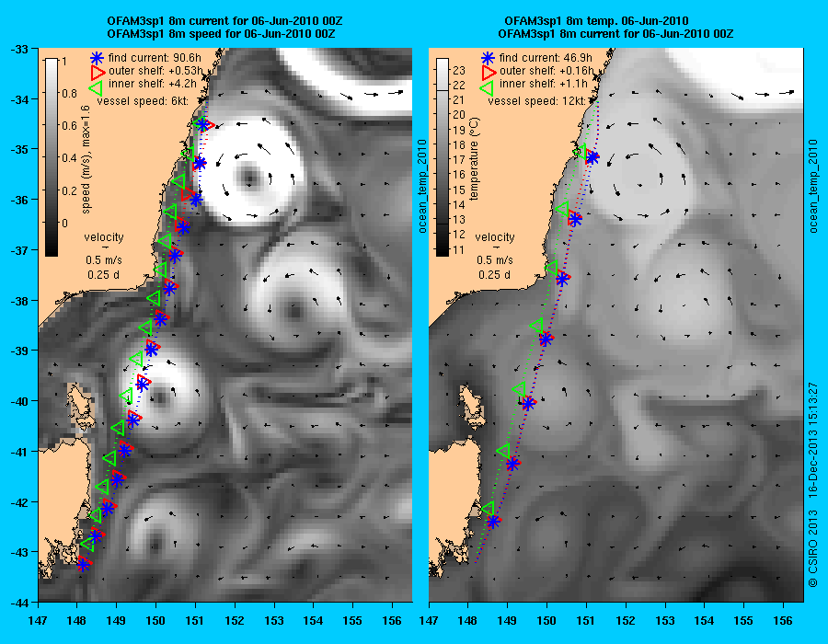The width and height of the screenshot is (828, 644).
Task: Click the 155 longitude label under right map
Action: [x=743, y=621]
